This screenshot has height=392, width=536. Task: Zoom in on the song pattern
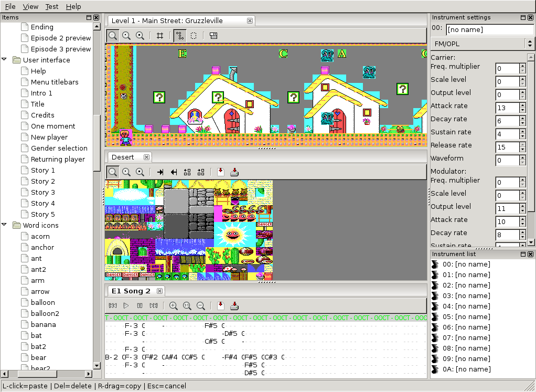click(x=173, y=306)
